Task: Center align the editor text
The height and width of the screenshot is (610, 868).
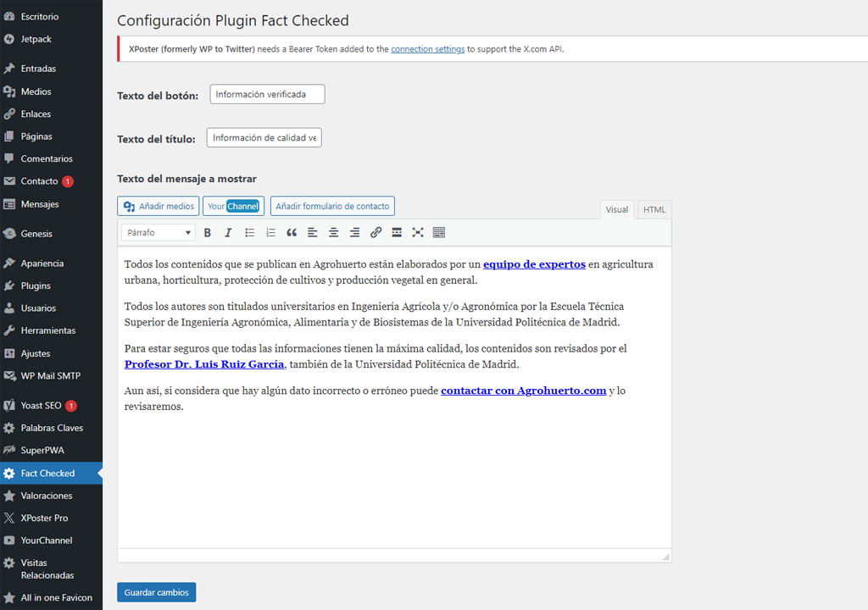Action: 334,232
